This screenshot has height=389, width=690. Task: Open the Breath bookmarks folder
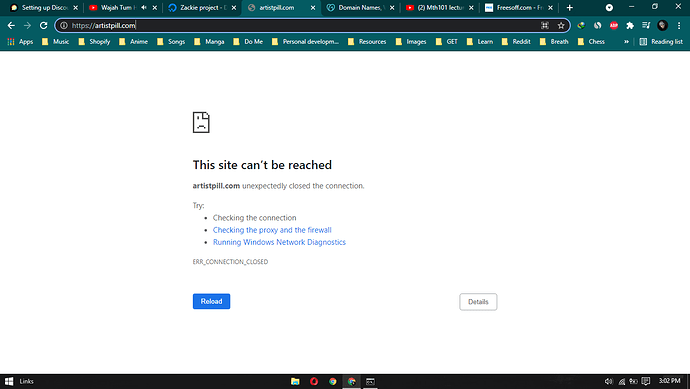coord(554,42)
